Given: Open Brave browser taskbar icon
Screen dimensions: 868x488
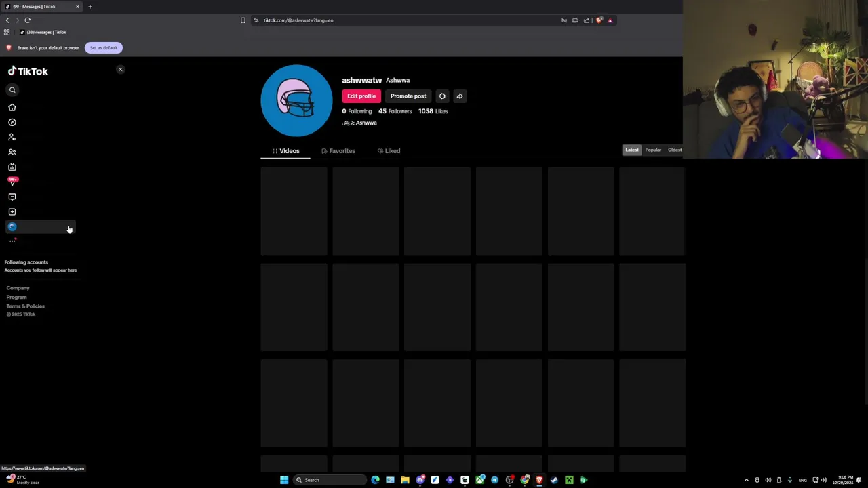Looking at the screenshot, I should pyautogui.click(x=539, y=480).
